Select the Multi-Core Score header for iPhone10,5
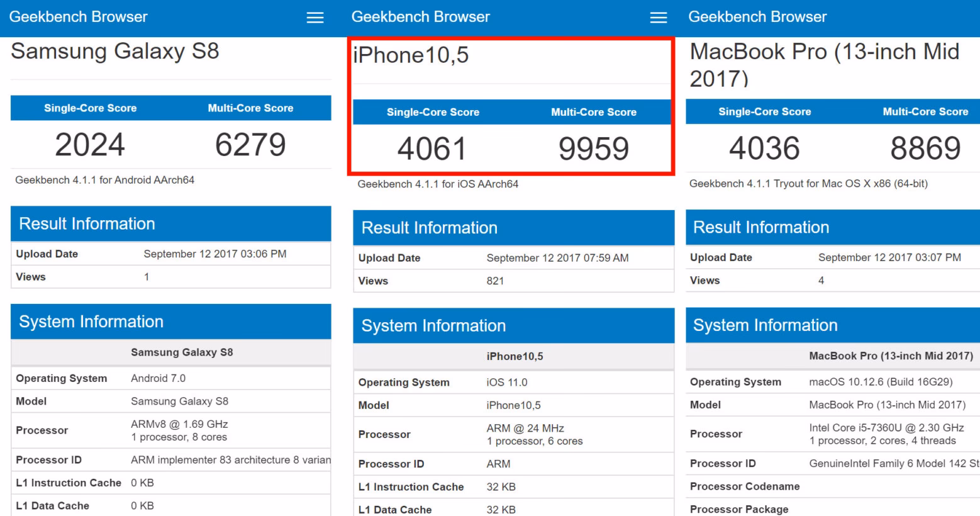Screen dimensions: 980x516 594,112
